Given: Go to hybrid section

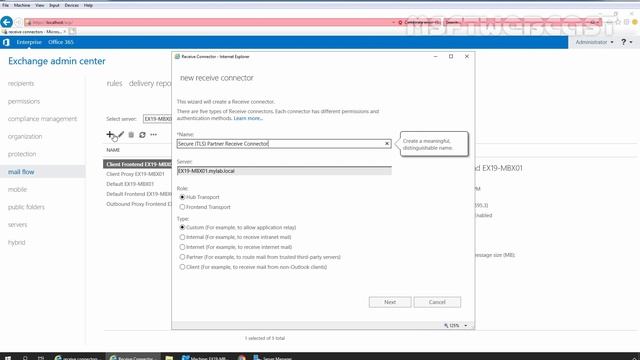Looking at the screenshot, I should coord(16,242).
